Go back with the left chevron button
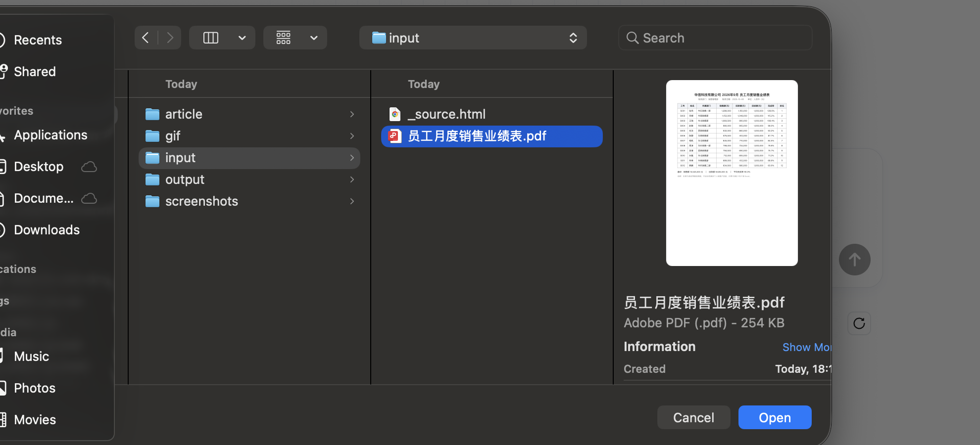Screen dimensions: 980x445 (146, 38)
